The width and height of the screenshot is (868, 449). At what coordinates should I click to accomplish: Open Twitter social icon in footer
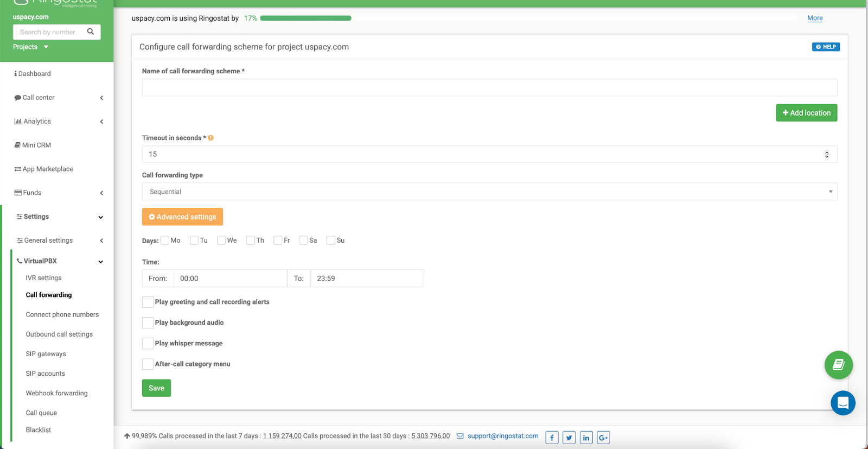pyautogui.click(x=569, y=438)
